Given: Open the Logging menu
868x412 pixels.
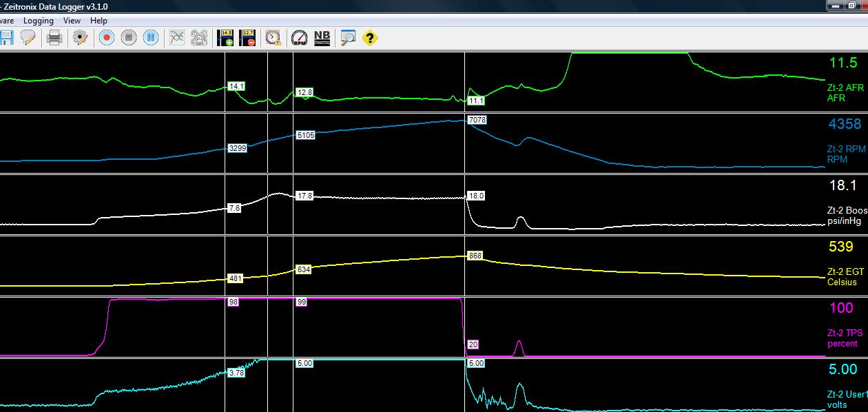Looking at the screenshot, I should coord(39,20).
